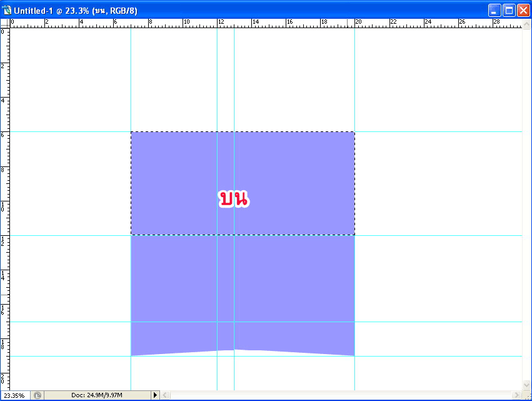Open the status bar options arrow menu
This screenshot has width=532, height=401.
tap(155, 395)
